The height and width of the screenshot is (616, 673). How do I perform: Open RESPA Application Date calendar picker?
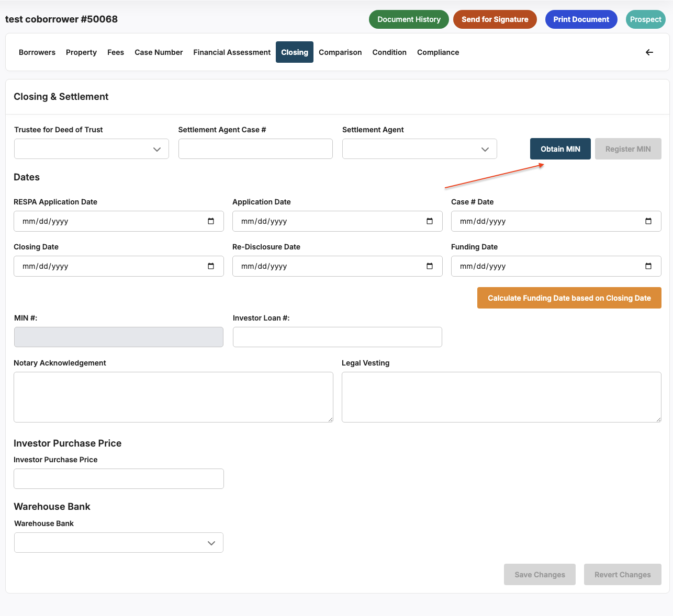click(211, 221)
